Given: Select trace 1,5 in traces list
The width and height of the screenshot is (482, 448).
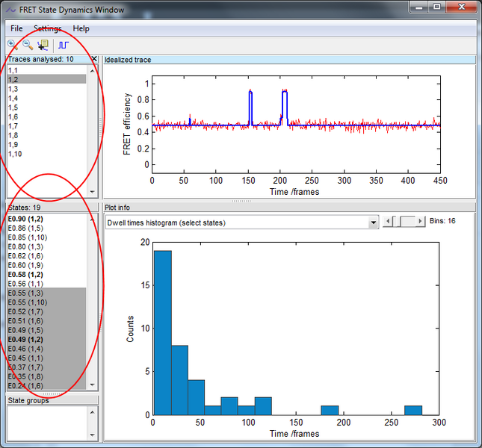Looking at the screenshot, I should 13,108.
